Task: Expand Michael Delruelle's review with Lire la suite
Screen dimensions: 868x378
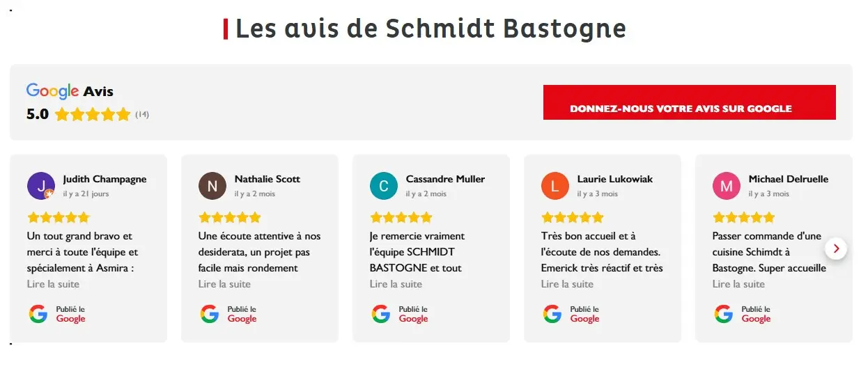Action: pos(738,284)
